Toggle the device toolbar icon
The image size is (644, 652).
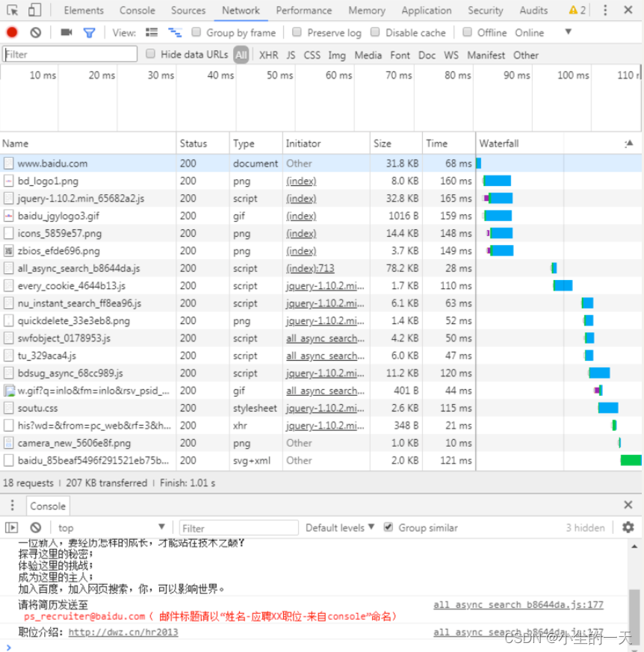34,10
